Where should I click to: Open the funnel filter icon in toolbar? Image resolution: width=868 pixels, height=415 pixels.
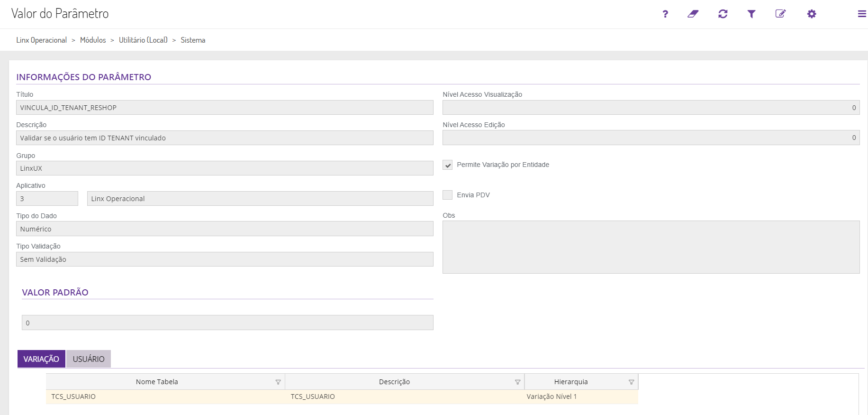click(751, 14)
